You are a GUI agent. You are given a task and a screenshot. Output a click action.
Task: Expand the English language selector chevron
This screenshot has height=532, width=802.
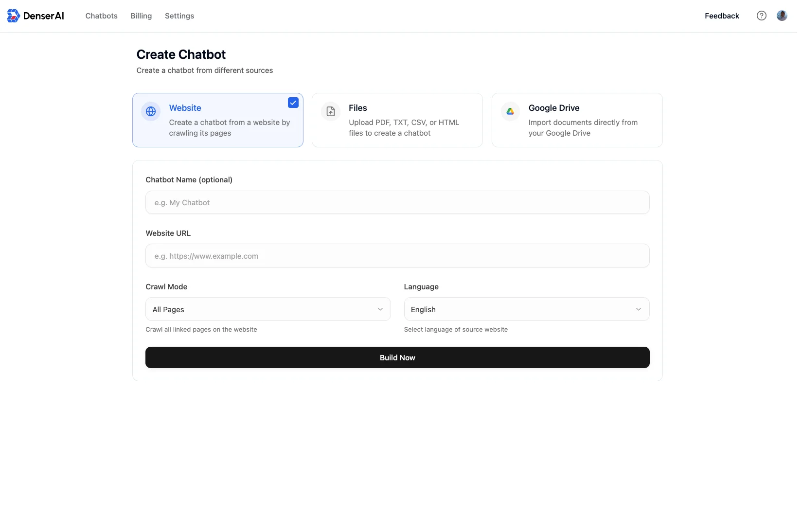[638, 309]
